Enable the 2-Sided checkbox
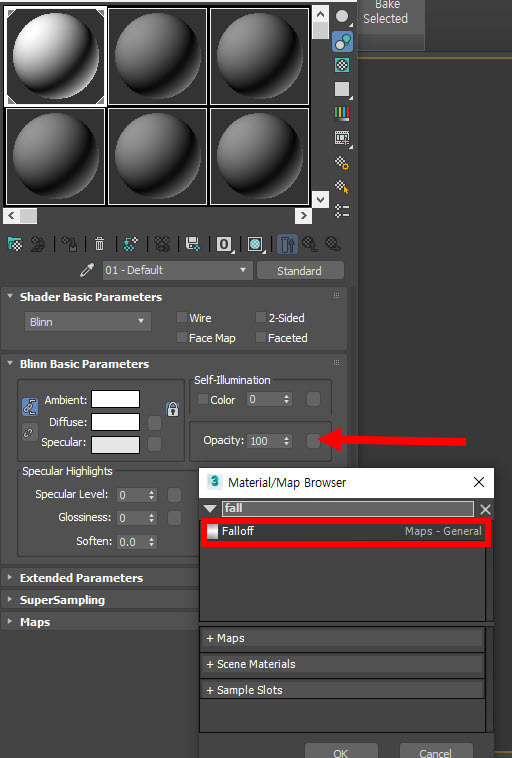The width and height of the screenshot is (512, 758). coord(261,317)
